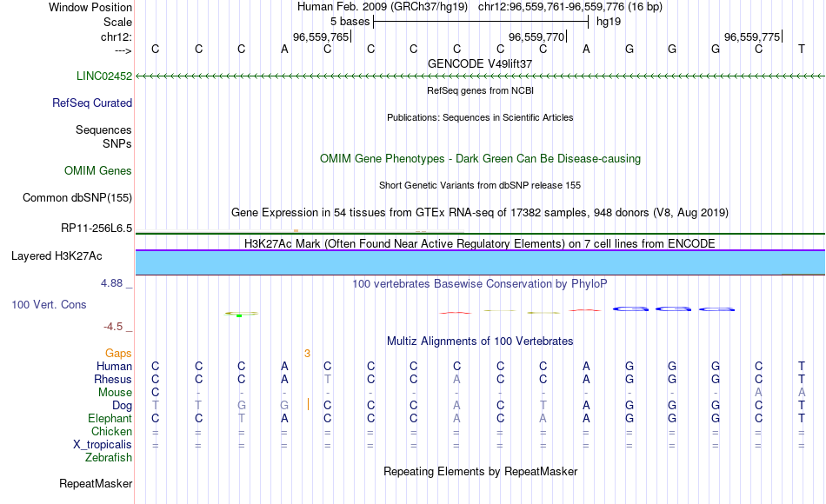
Task: Click Repeating Elements by RepeatMasker title
Action: 481,471
